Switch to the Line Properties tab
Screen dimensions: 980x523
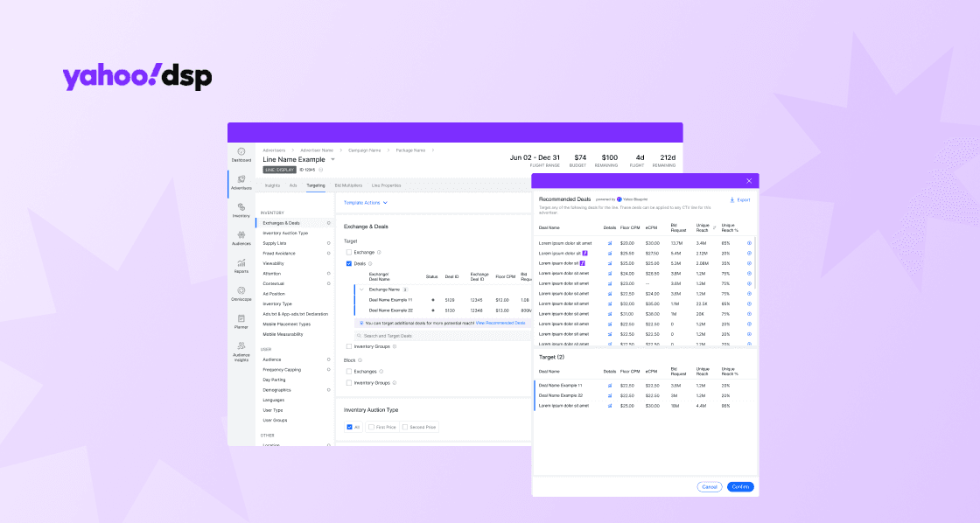click(x=386, y=185)
